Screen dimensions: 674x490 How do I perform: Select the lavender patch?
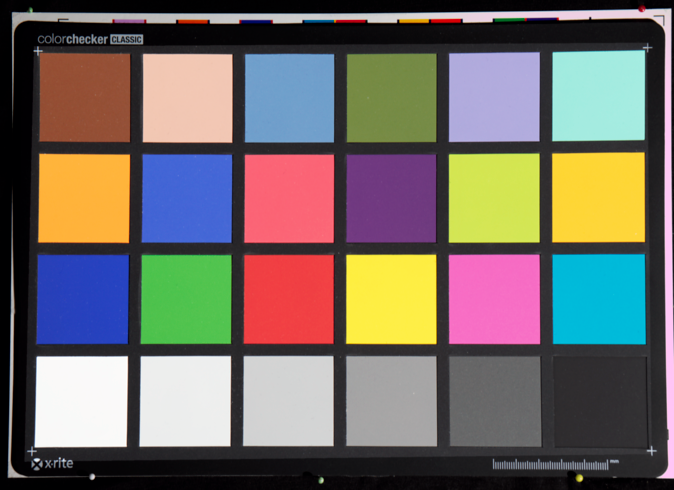494,97
